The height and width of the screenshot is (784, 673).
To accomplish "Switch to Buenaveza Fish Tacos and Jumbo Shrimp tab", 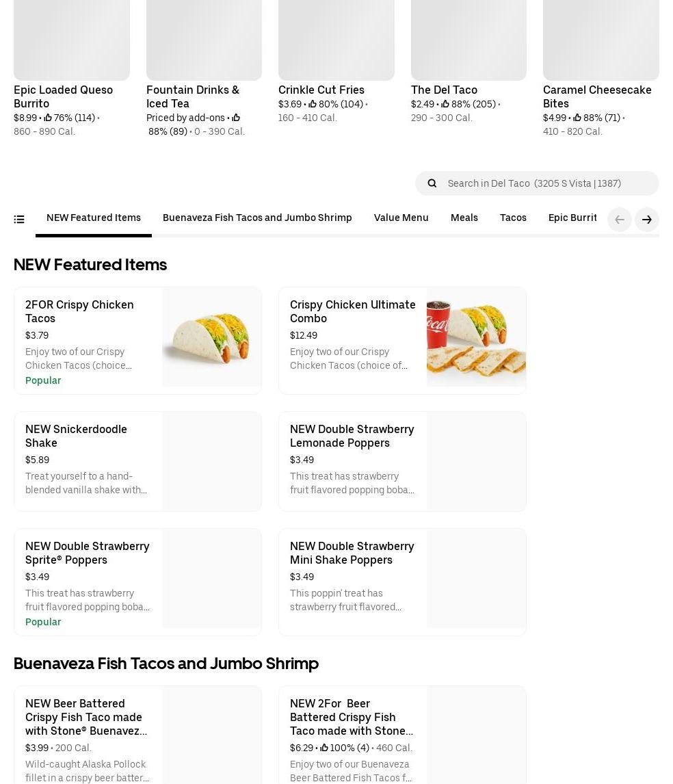I will (257, 218).
